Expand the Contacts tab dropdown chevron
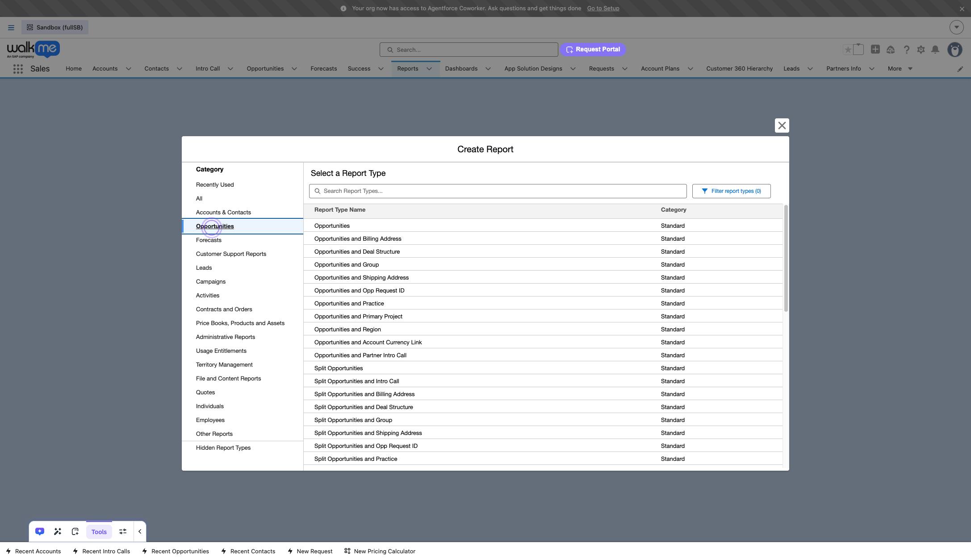Screen dimensions: 971x560 point(180,69)
